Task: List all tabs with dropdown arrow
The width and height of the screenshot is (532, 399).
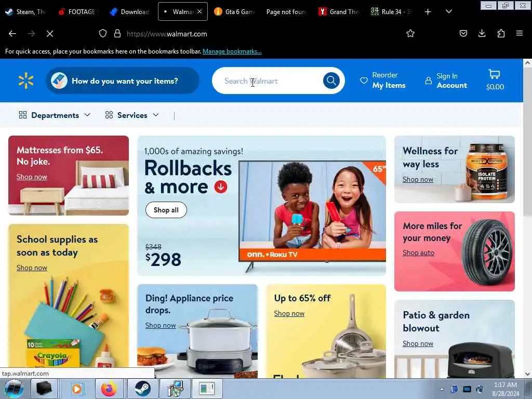Action: point(448,11)
